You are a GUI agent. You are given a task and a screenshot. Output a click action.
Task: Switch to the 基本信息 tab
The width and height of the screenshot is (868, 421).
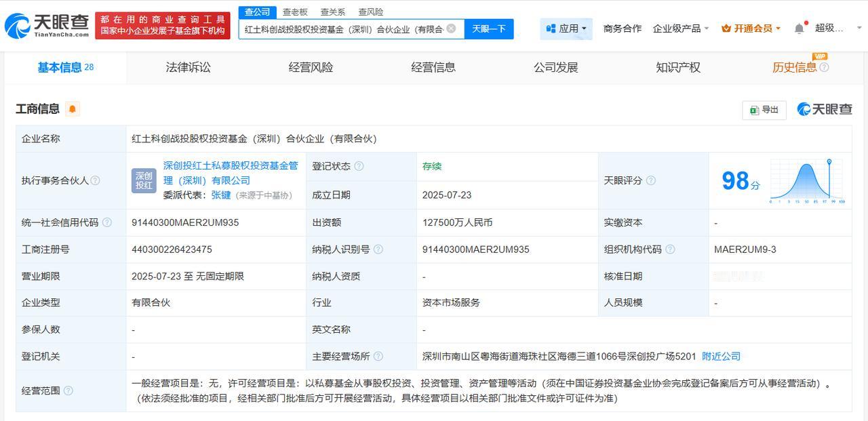66,67
